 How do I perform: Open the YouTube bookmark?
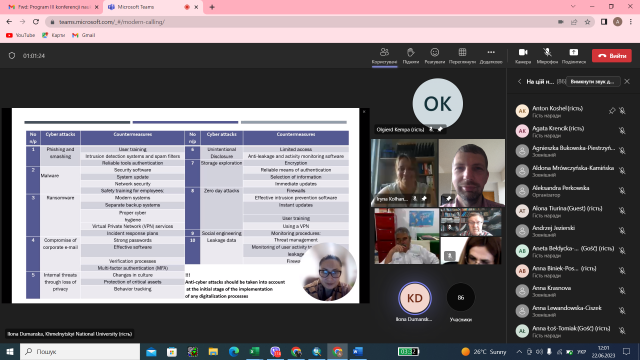click(20, 35)
